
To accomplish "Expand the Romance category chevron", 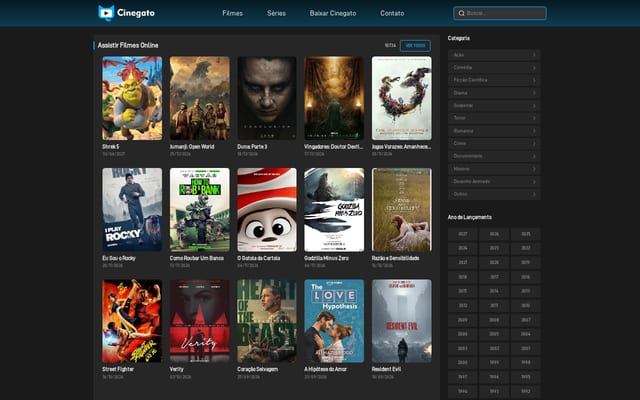I will click(x=534, y=131).
